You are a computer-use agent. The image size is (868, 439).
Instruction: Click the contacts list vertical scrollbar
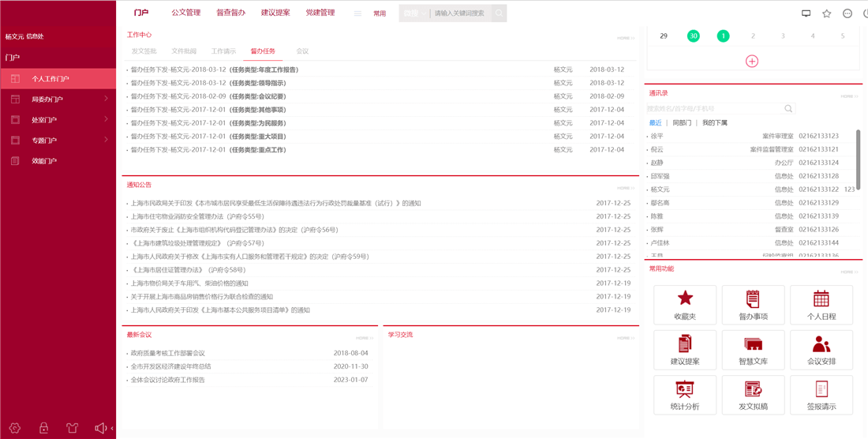point(858,159)
